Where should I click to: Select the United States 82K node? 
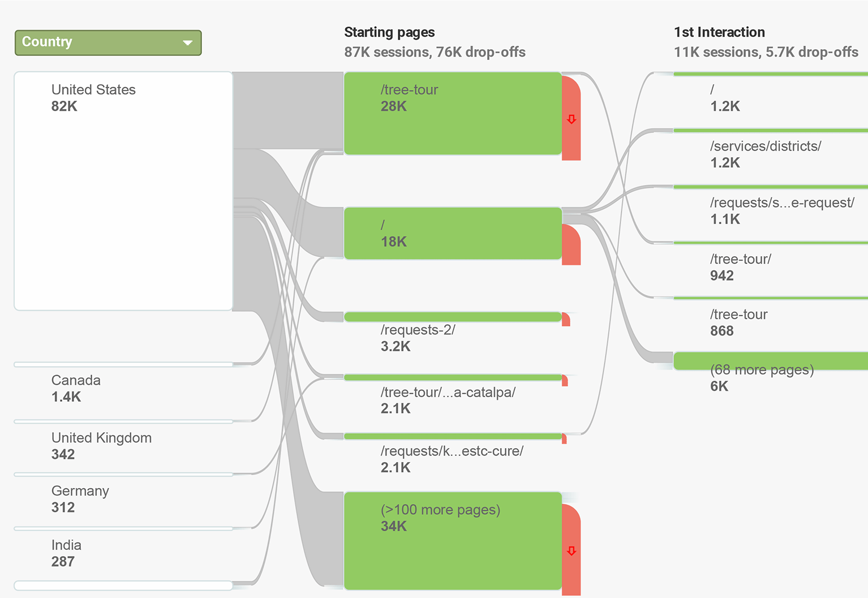[x=123, y=191]
